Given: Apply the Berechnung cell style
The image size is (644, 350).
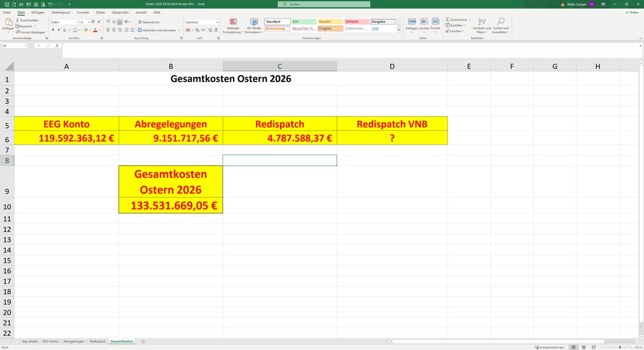Looking at the screenshot, I should [x=277, y=28].
